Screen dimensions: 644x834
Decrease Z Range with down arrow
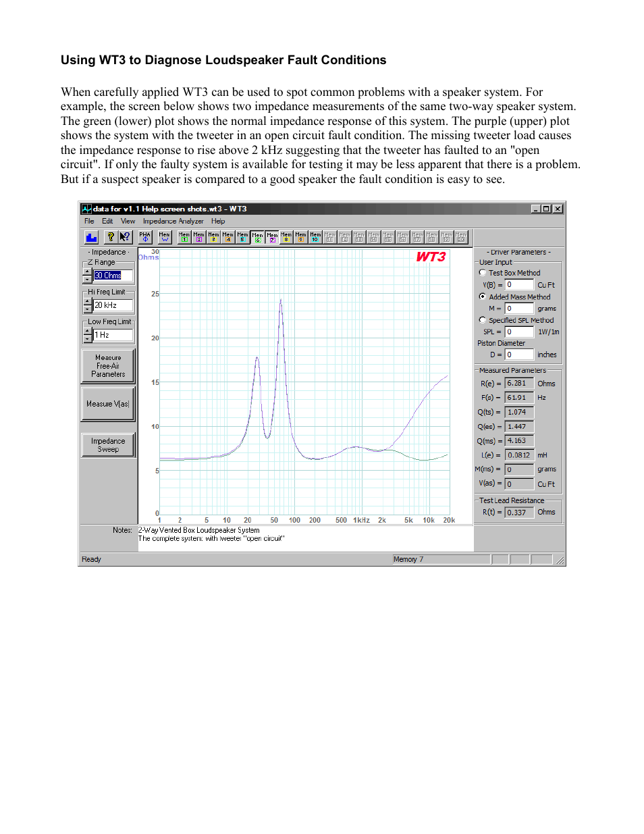[x=88, y=279]
